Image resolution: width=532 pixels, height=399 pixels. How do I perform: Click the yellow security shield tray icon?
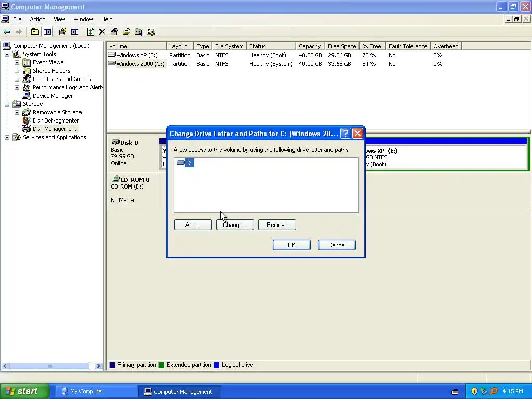pos(474,391)
